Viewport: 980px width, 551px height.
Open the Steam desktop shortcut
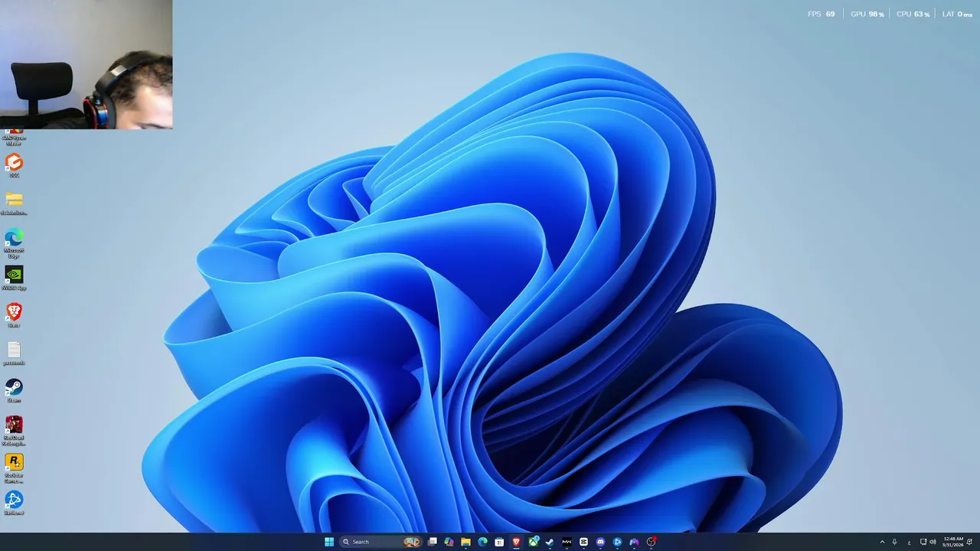(14, 390)
